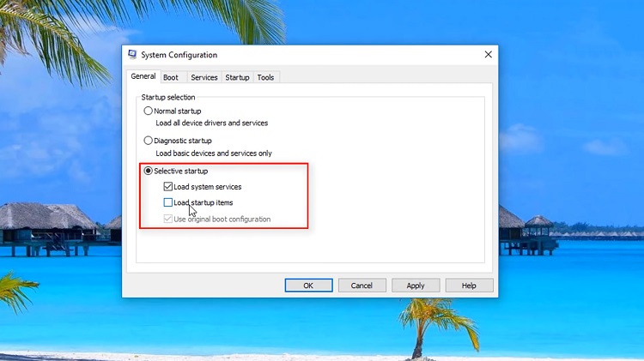Apply the configuration changes
The image size is (644, 361).
point(416,286)
